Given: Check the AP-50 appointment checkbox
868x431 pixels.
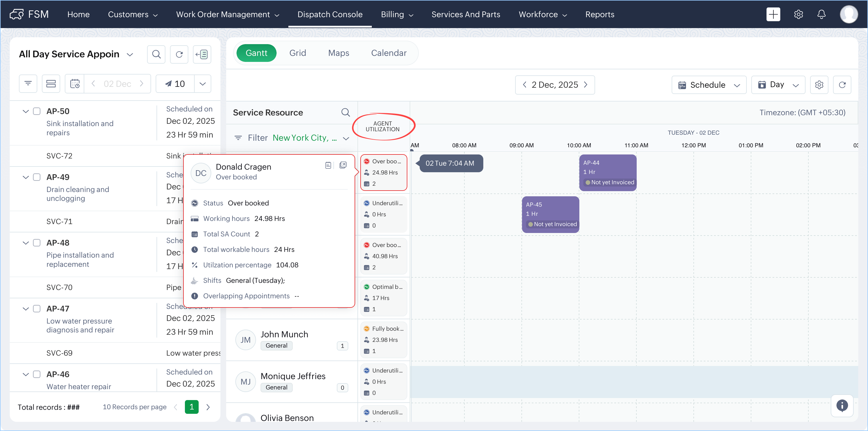Looking at the screenshot, I should (x=37, y=111).
